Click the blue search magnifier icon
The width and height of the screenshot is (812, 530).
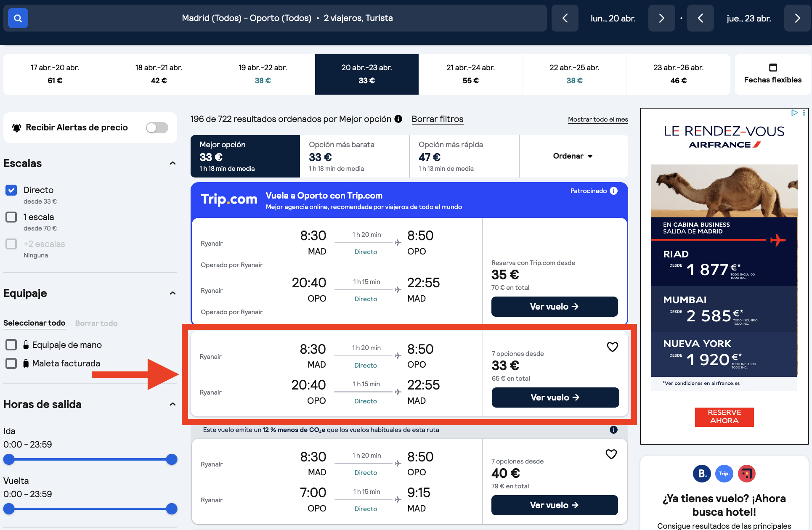(18, 18)
